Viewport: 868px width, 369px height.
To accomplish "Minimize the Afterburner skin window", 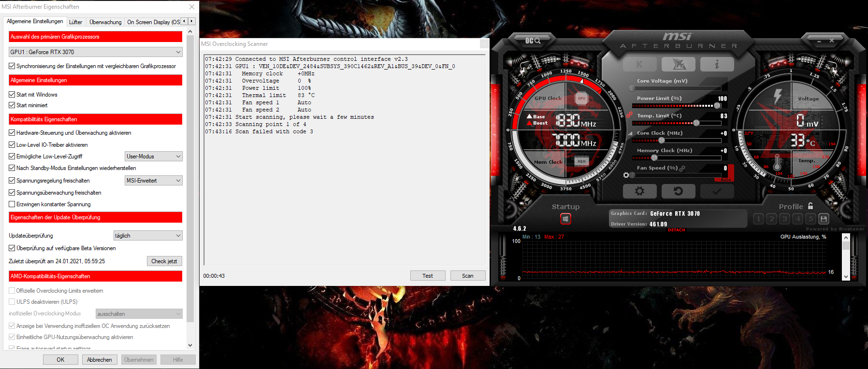I will (819, 41).
